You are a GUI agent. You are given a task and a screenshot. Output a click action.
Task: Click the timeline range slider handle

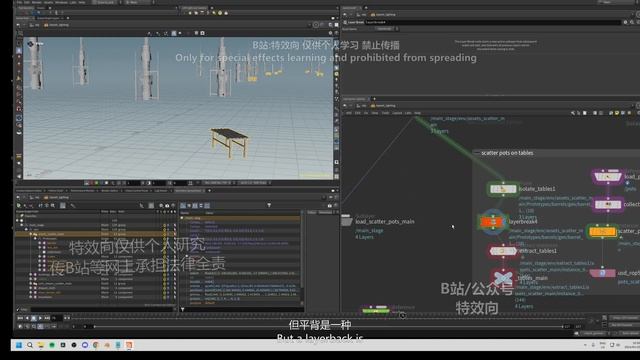click(94, 327)
